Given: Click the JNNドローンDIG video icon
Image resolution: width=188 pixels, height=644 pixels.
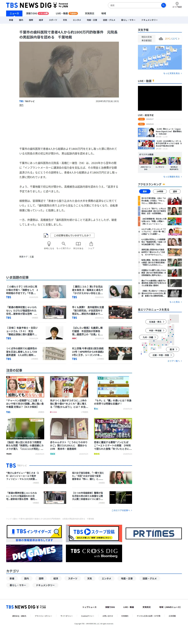Looking at the screenshot, I should 146,161.
